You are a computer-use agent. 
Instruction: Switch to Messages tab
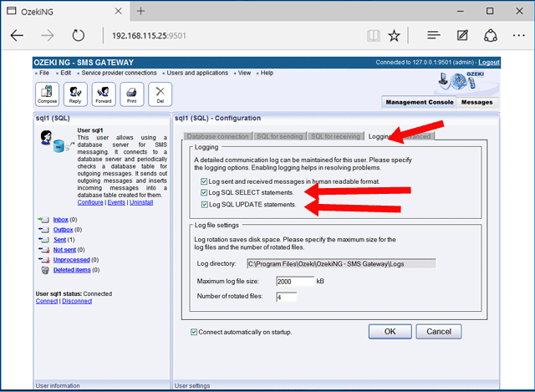(477, 102)
